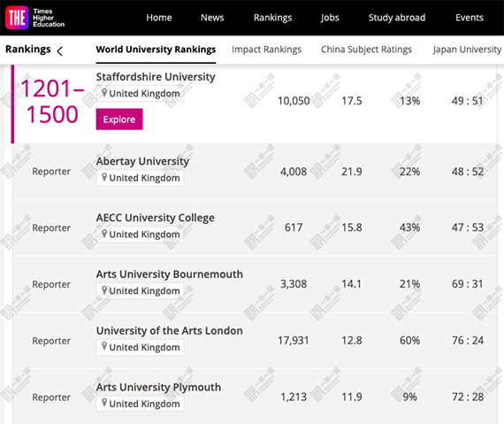Open the Arts University Bournemouth link
The height and width of the screenshot is (424, 504).
[170, 274]
